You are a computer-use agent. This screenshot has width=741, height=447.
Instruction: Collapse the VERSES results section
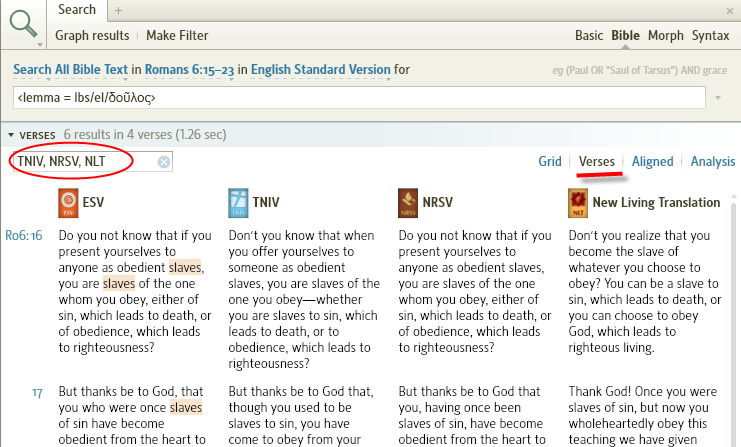[11, 135]
